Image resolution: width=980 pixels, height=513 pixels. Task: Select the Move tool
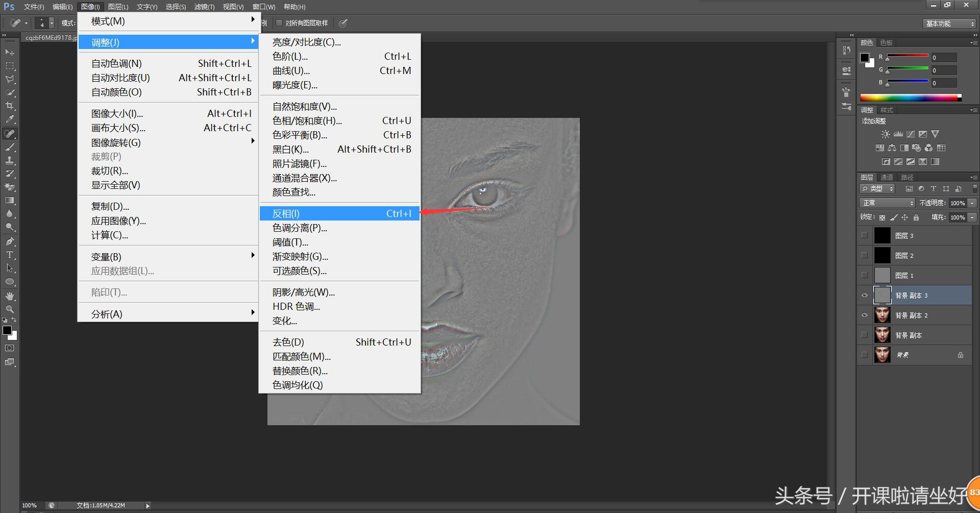coord(10,52)
